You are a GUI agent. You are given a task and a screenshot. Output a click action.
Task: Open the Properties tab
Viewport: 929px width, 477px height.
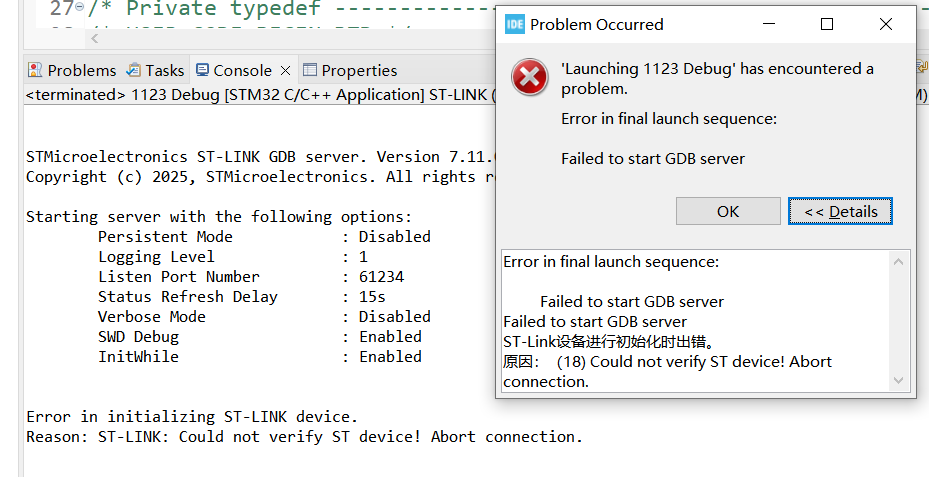(x=350, y=70)
